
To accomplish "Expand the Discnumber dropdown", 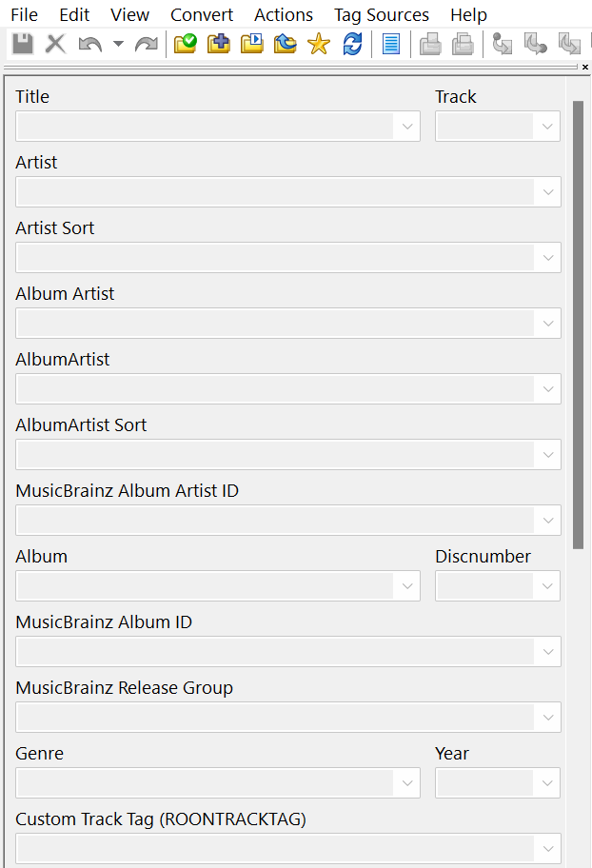I will tap(547, 586).
